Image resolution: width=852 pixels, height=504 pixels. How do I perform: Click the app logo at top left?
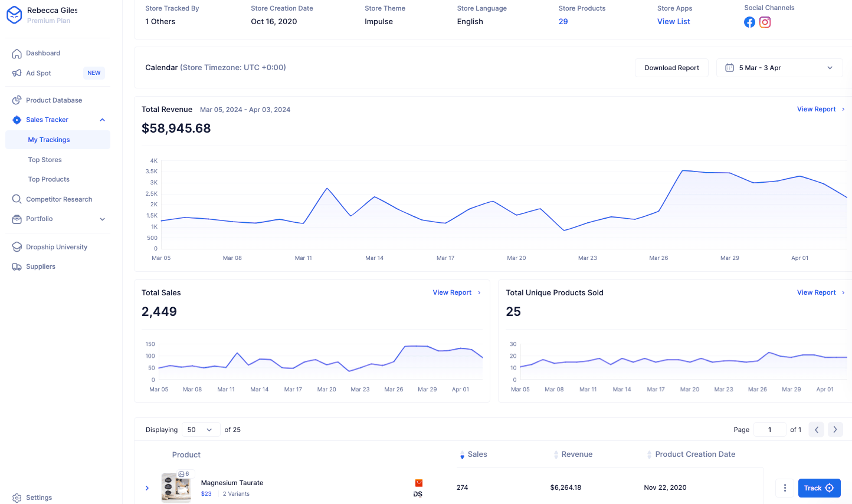click(14, 15)
